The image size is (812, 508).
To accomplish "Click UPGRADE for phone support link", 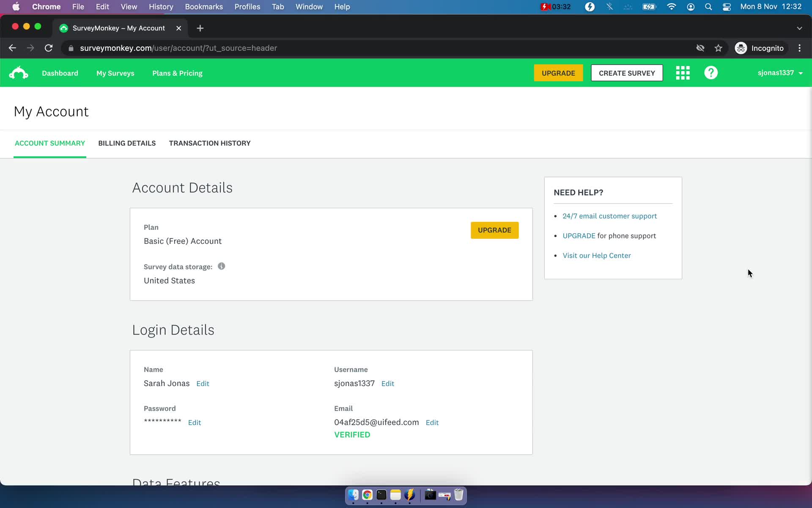I will (x=579, y=236).
